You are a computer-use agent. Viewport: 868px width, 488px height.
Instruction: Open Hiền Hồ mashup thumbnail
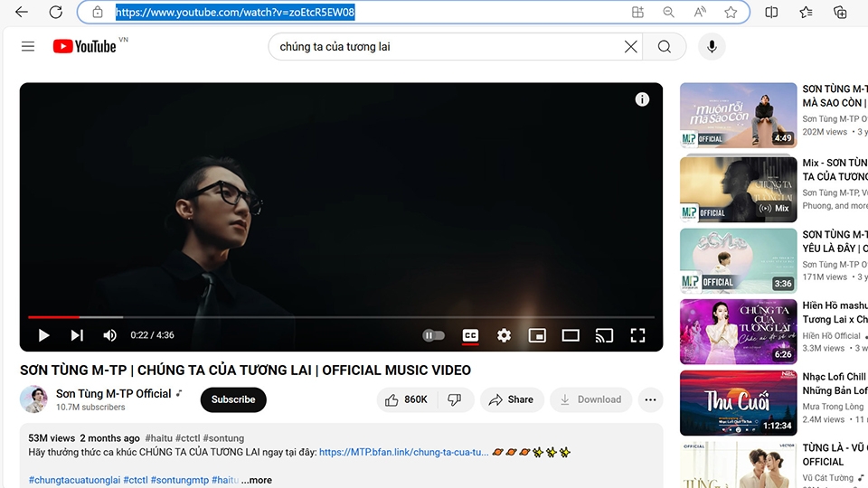tap(738, 332)
